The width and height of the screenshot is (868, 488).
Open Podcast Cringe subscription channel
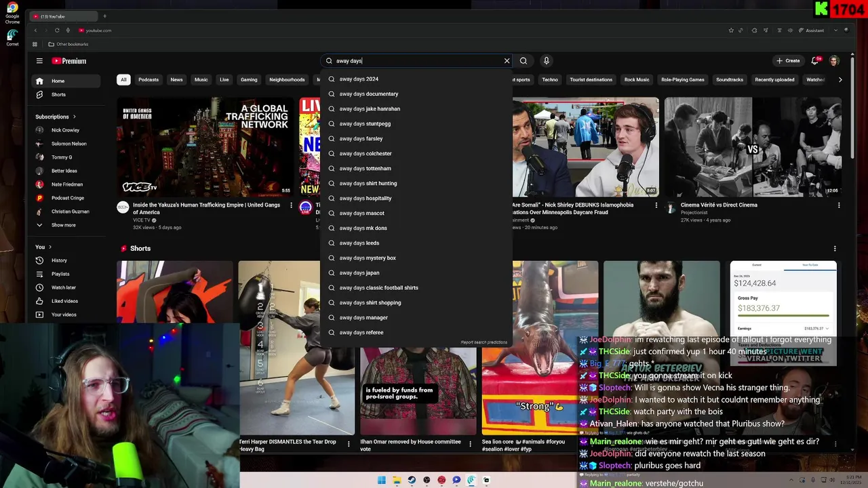tap(66, 198)
